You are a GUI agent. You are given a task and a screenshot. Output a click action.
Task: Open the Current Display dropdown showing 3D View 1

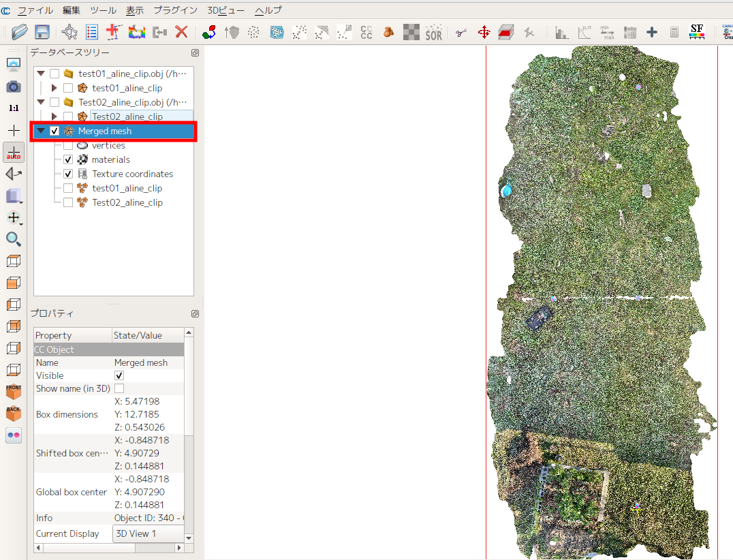click(x=149, y=533)
